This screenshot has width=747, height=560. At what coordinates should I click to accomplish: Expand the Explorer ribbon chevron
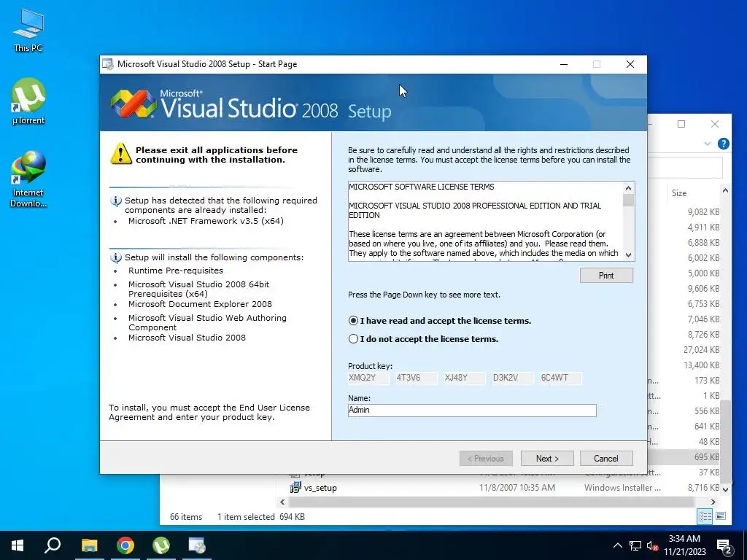point(708,144)
